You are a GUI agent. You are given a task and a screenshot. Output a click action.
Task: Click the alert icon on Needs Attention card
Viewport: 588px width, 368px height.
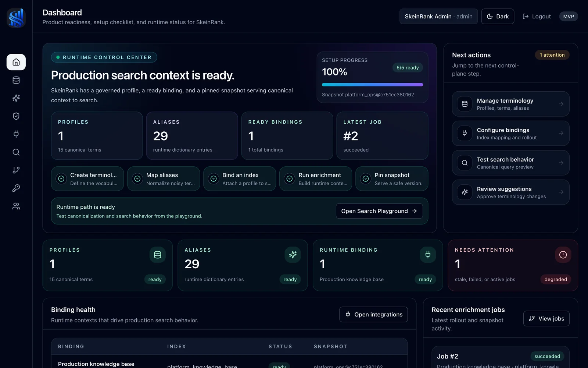point(563,255)
